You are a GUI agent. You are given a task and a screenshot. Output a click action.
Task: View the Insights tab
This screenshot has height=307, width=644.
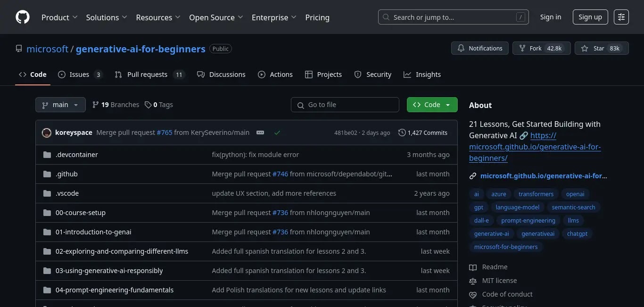(422, 75)
